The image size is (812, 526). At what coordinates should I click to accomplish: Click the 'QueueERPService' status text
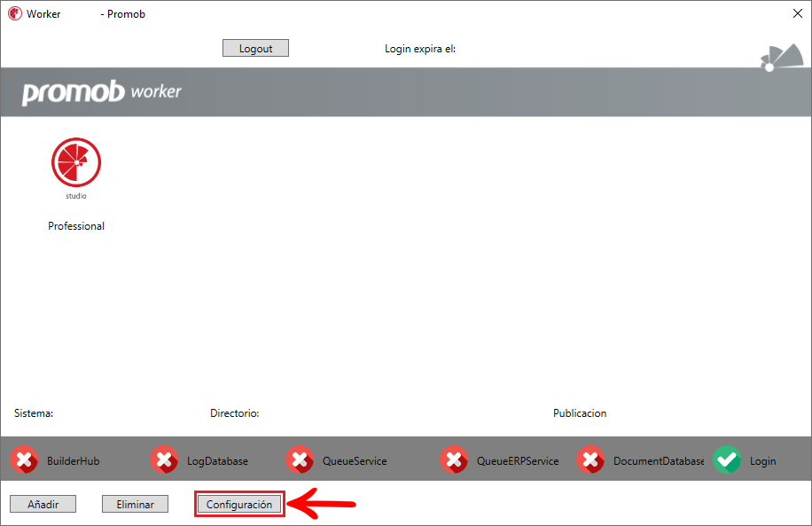[518, 460]
